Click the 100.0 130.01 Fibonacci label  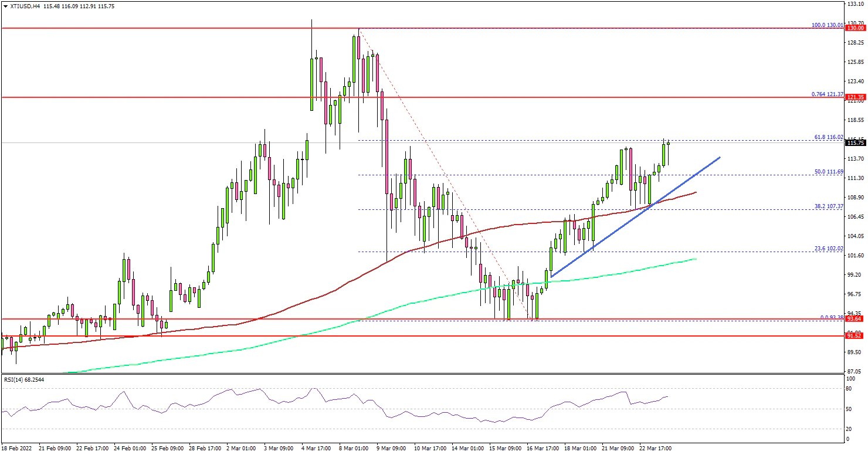point(827,25)
